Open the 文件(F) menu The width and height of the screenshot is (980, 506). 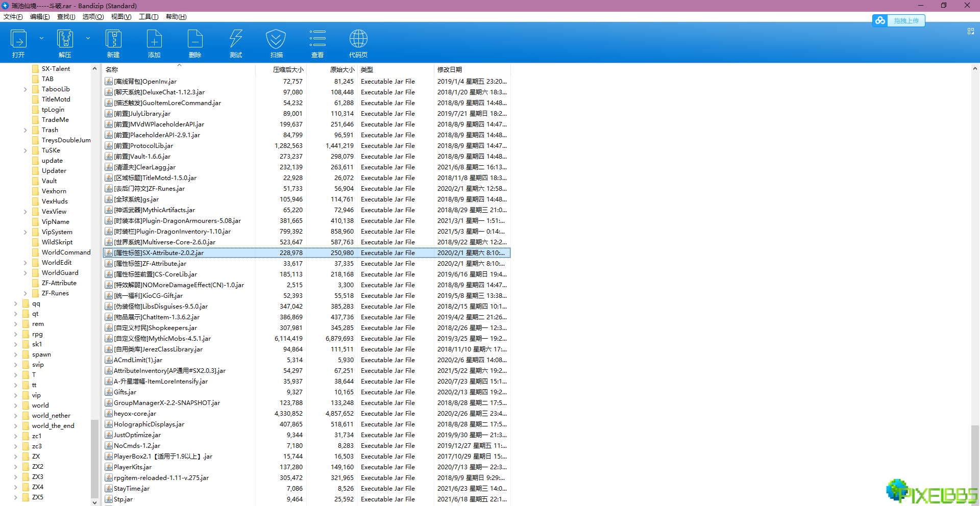13,17
